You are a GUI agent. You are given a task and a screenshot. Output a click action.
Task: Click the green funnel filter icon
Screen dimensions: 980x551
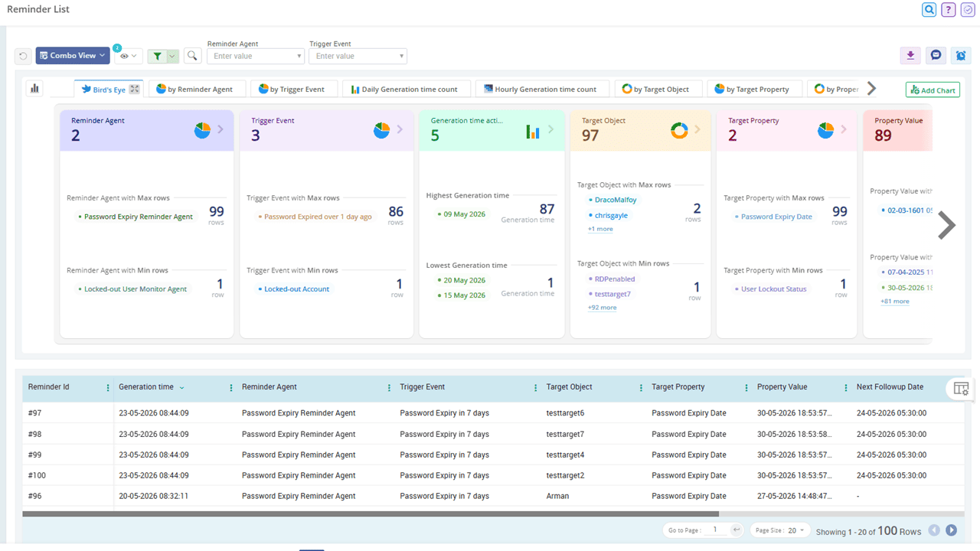(157, 56)
